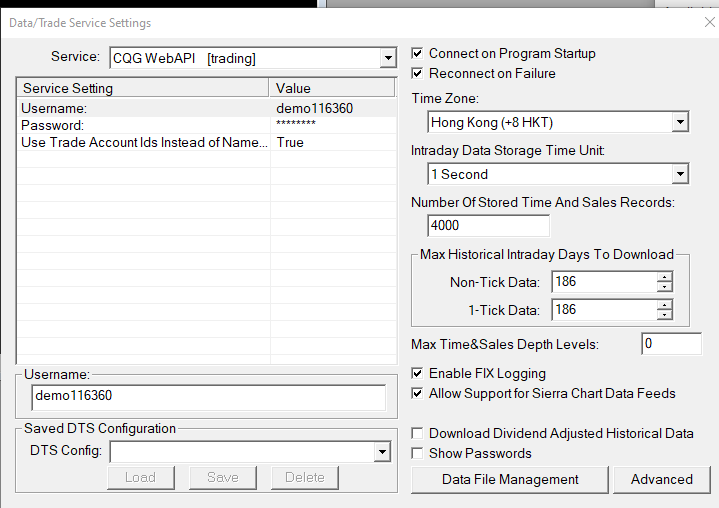Image resolution: width=719 pixels, height=508 pixels.
Task: Toggle Connect on Program Startup checkbox
Action: (417, 53)
